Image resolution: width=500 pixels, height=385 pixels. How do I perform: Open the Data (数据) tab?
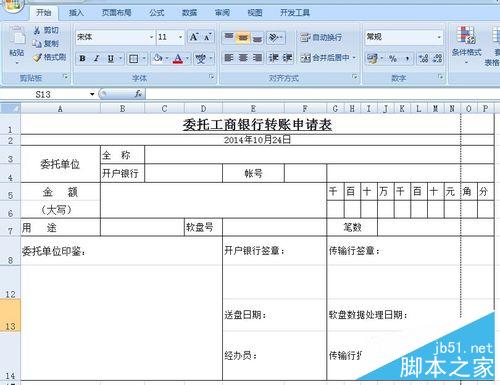tap(189, 13)
